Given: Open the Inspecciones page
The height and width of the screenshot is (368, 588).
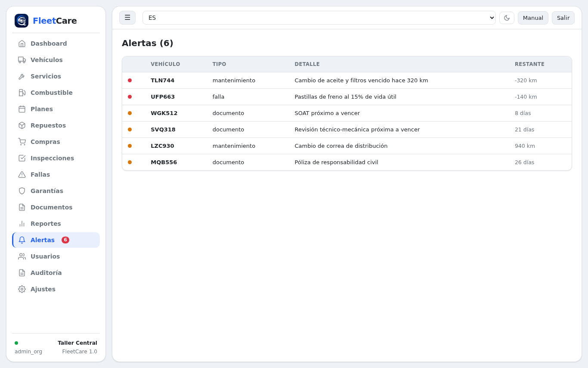Looking at the screenshot, I should (x=56, y=158).
